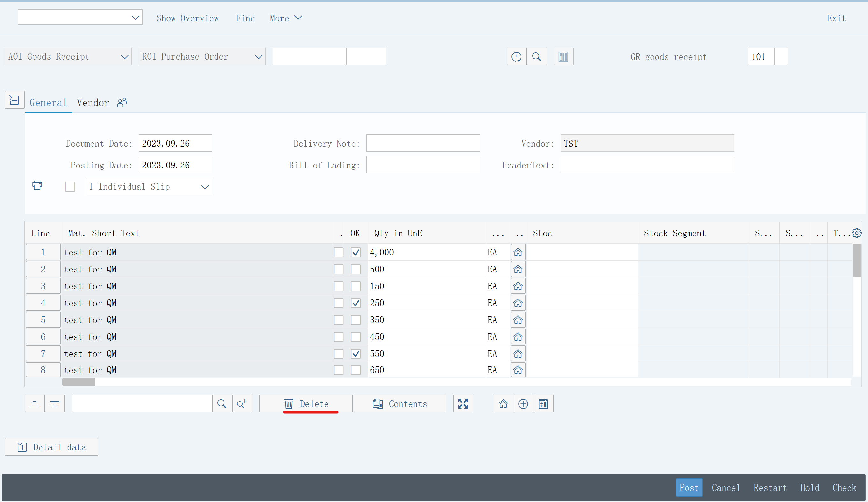The height and width of the screenshot is (502, 868).
Task: Click storage location house icon in line 4
Action: [518, 303]
